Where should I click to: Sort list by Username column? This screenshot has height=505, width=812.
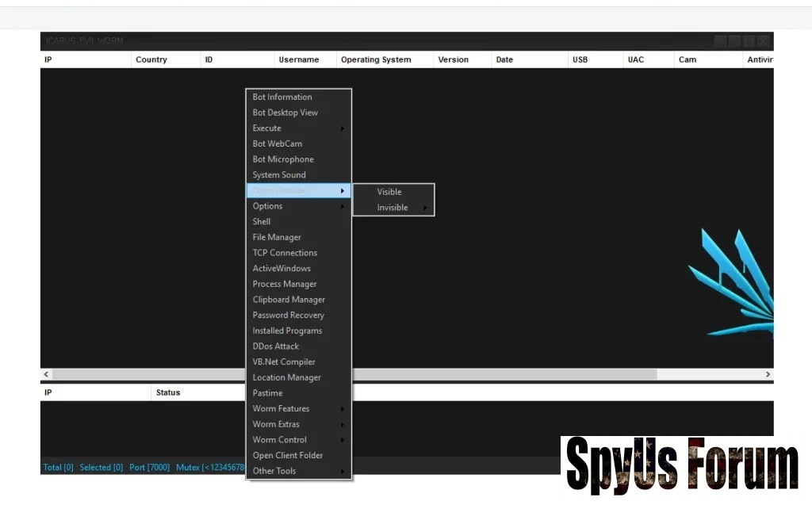298,59
